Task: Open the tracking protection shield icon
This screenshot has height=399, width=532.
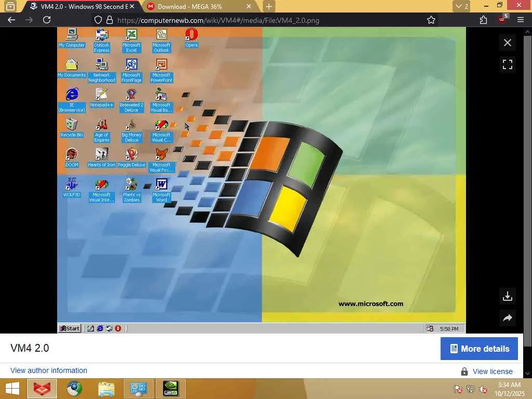Action: 98,20
